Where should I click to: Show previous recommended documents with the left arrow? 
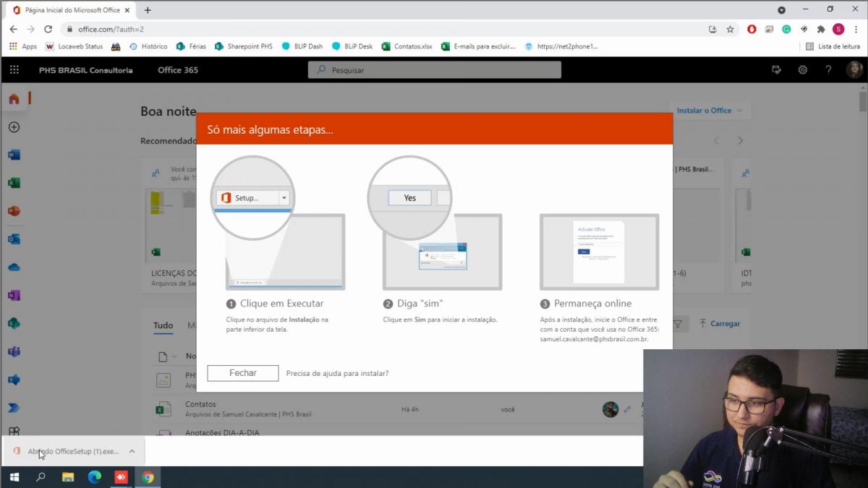pos(717,141)
